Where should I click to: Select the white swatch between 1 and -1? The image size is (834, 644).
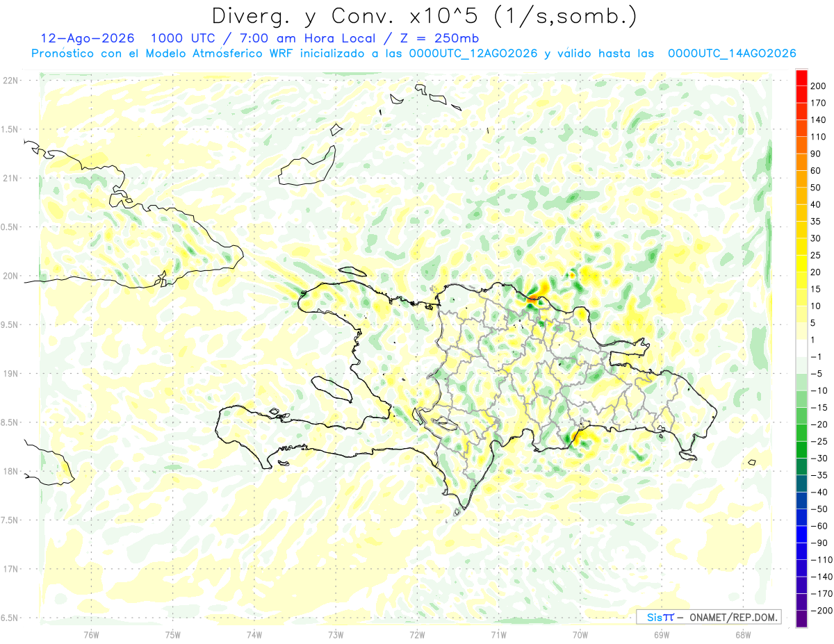tap(801, 348)
